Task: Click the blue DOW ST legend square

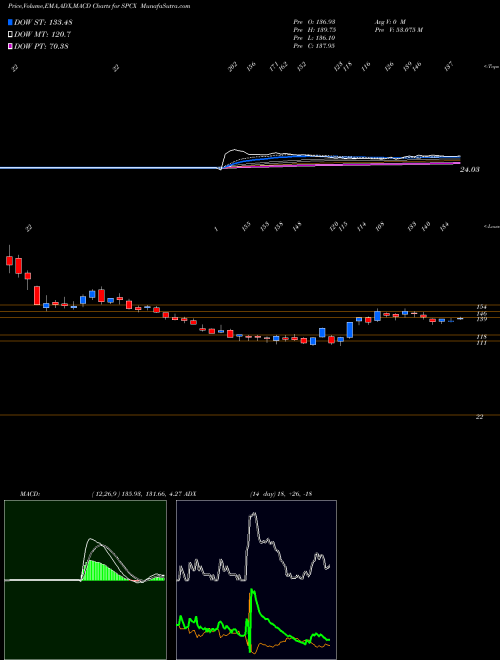Action: pos(10,22)
